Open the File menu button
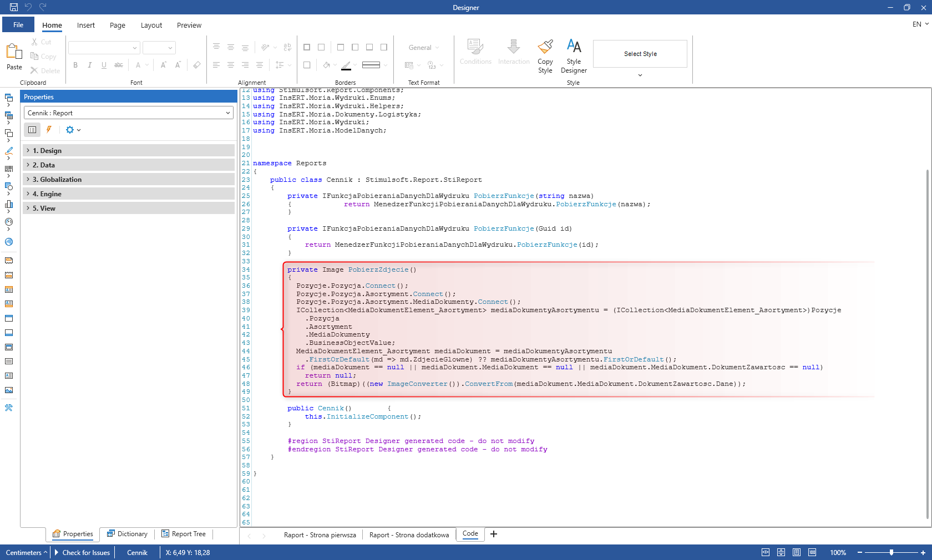 (18, 25)
